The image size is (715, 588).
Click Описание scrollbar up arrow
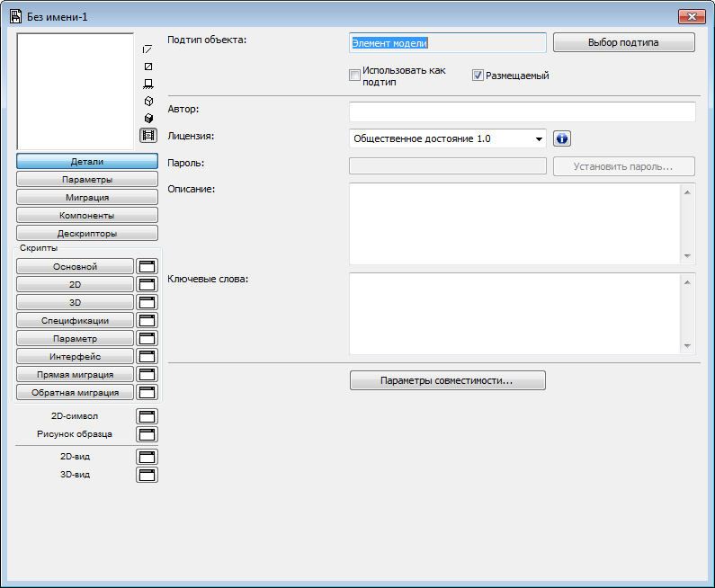coord(688,192)
